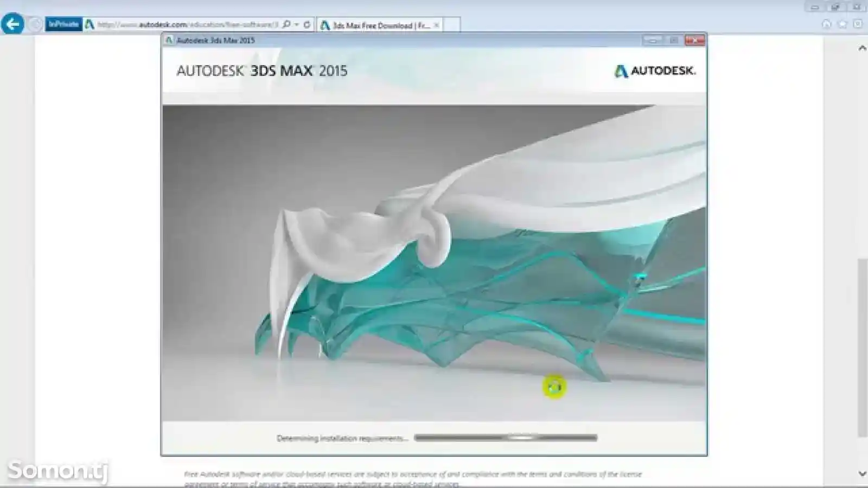Click the page scrollbar up arrow
Viewport: 868px width, 488px height.
coord(862,48)
